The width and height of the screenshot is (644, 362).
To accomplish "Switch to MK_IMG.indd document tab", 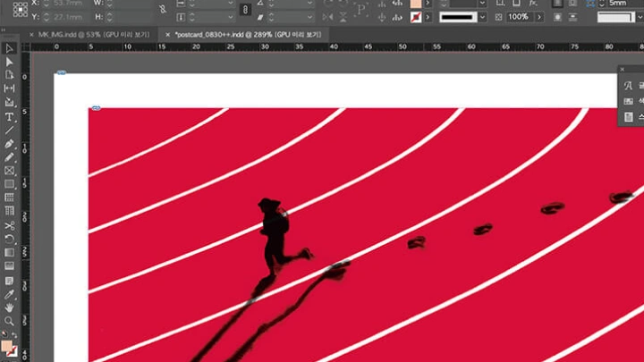I will 69,34.
